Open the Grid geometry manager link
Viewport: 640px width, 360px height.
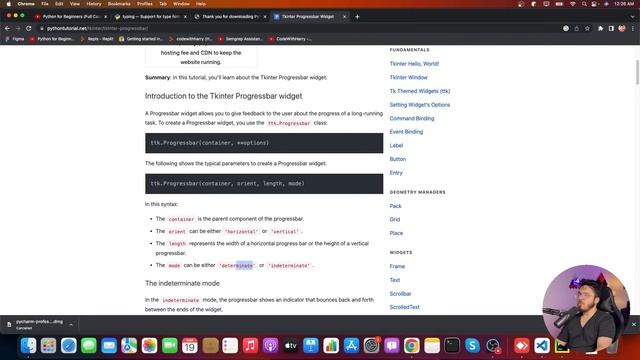pyautogui.click(x=395, y=220)
